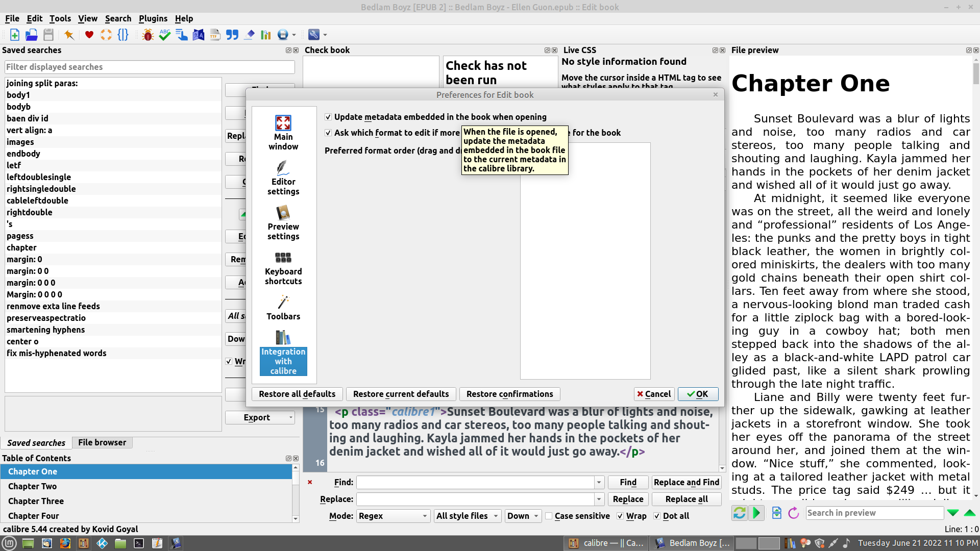Switch to the File browser tab
Screen dimensions: 980x551
pyautogui.click(x=102, y=442)
